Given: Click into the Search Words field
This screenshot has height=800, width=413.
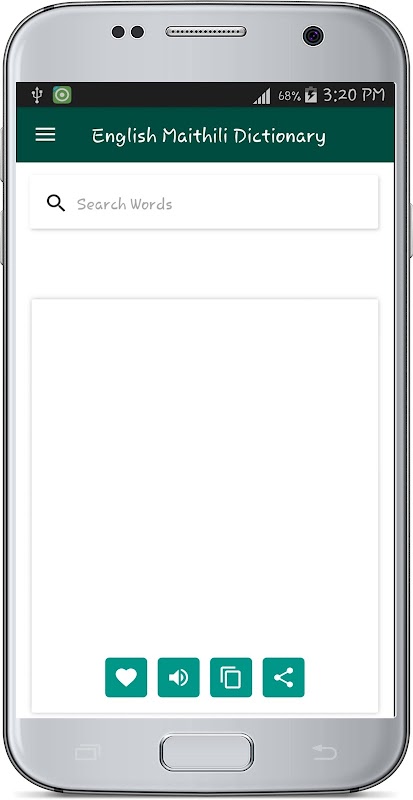Looking at the screenshot, I should click(204, 203).
